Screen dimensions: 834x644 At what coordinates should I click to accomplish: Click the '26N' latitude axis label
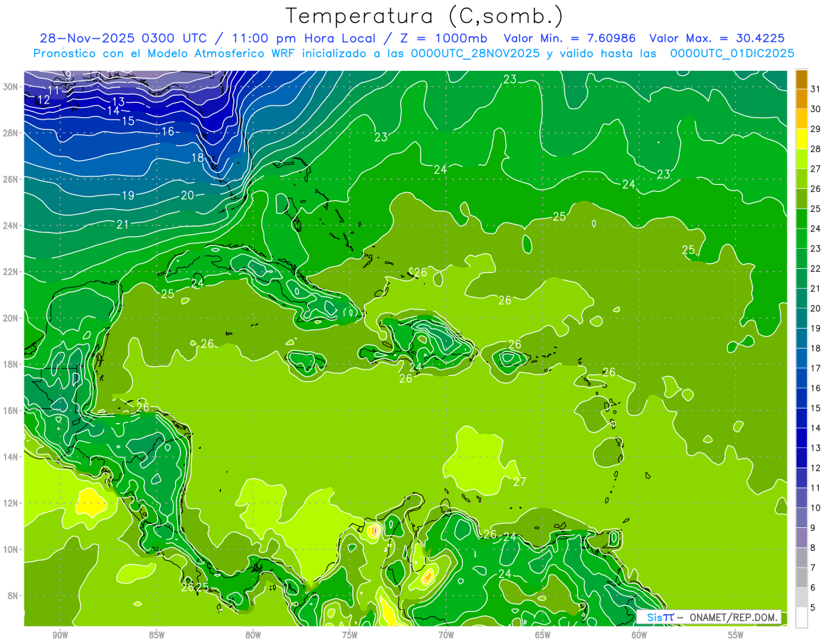[11, 179]
